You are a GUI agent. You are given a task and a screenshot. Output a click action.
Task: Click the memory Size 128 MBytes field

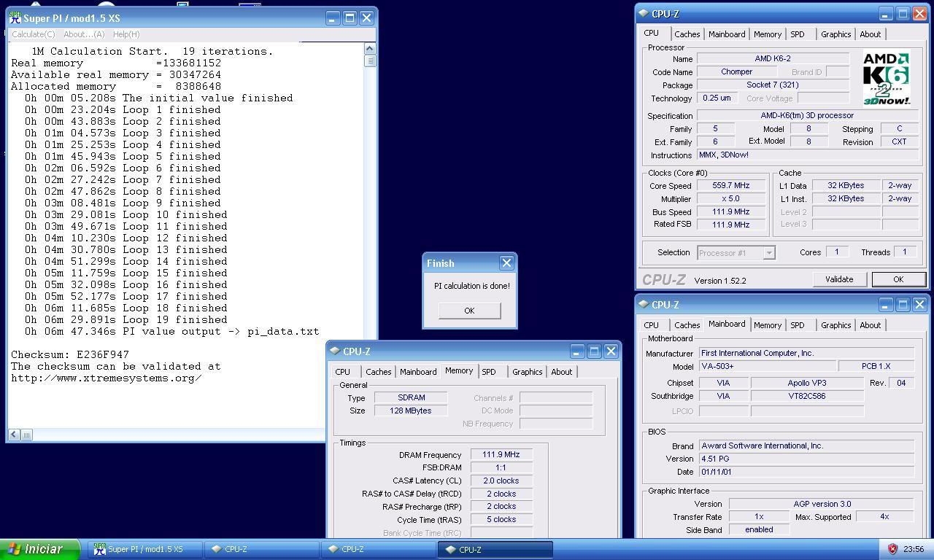point(411,411)
